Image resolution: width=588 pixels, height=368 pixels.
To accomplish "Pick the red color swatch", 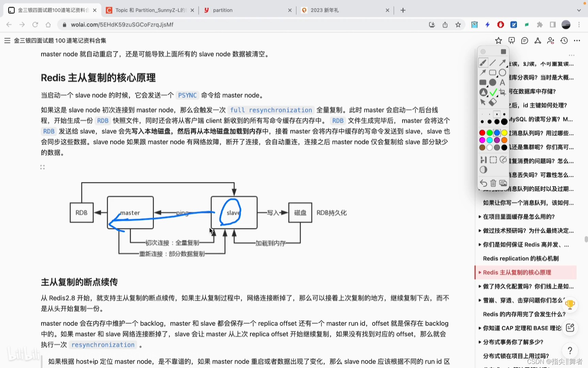I will (482, 133).
